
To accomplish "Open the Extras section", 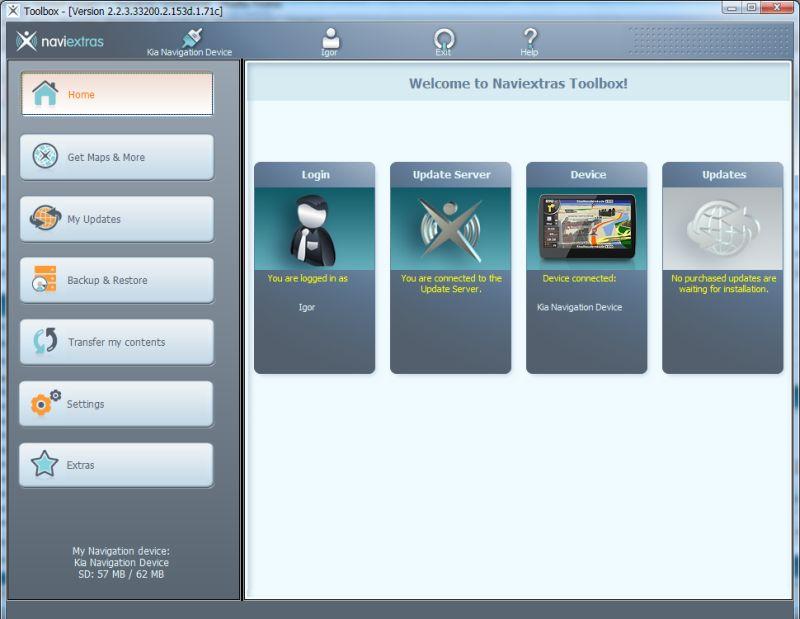I will click(116, 465).
